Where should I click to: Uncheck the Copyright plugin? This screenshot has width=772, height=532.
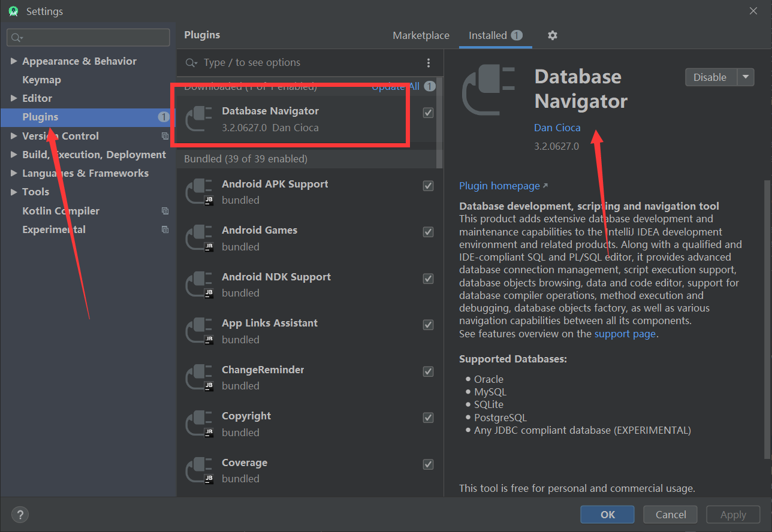[x=428, y=418]
